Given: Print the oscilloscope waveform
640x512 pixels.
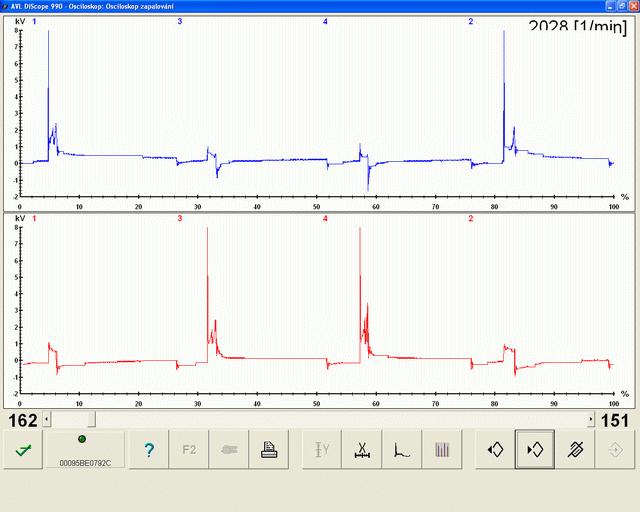Looking at the screenshot, I should 268,450.
